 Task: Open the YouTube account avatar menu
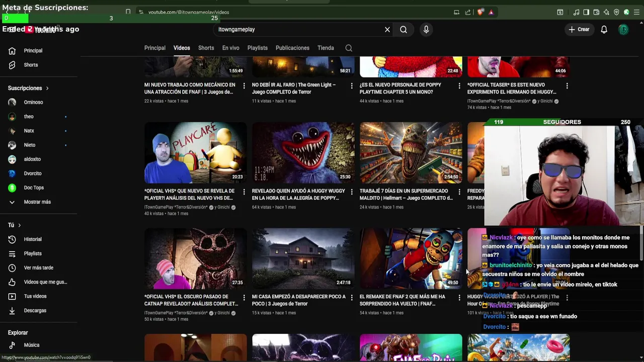coord(623,30)
